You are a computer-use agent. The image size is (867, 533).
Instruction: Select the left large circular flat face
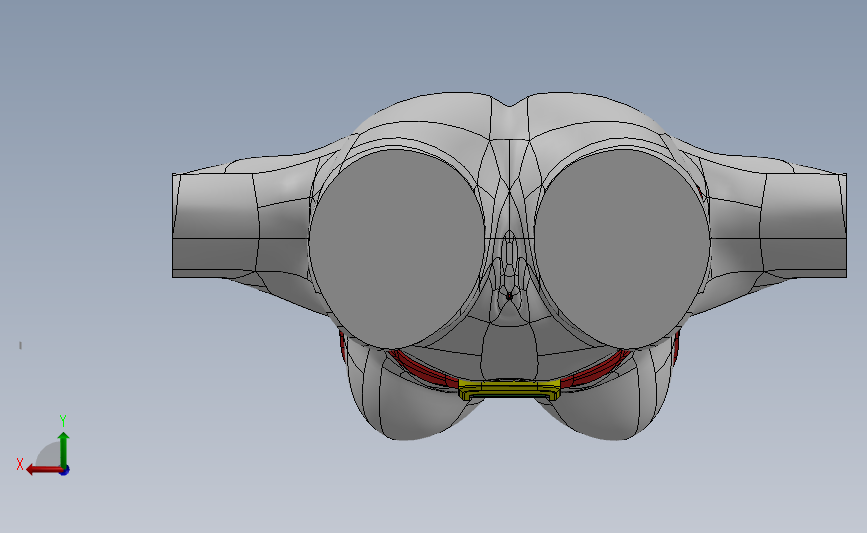coord(396,249)
